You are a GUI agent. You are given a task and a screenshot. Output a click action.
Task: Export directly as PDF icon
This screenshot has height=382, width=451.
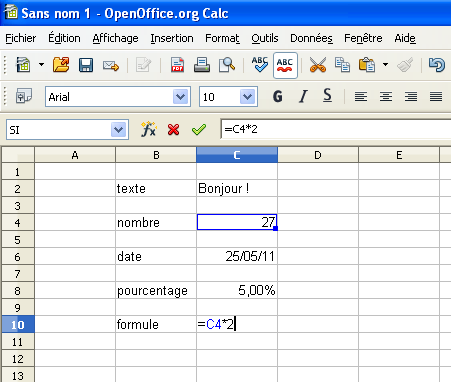click(177, 65)
